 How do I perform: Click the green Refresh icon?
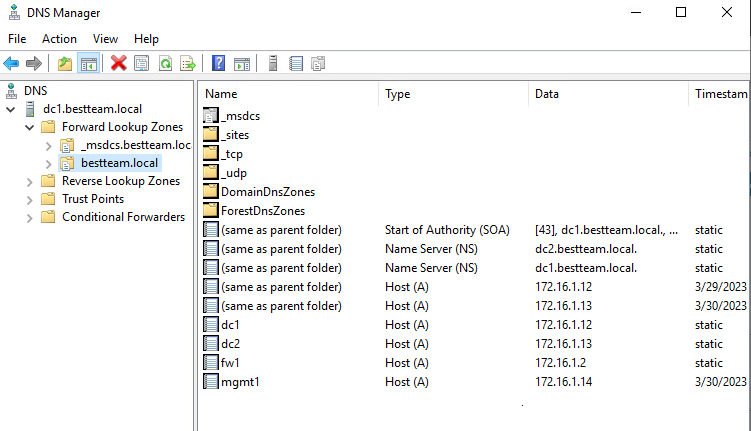[166, 63]
